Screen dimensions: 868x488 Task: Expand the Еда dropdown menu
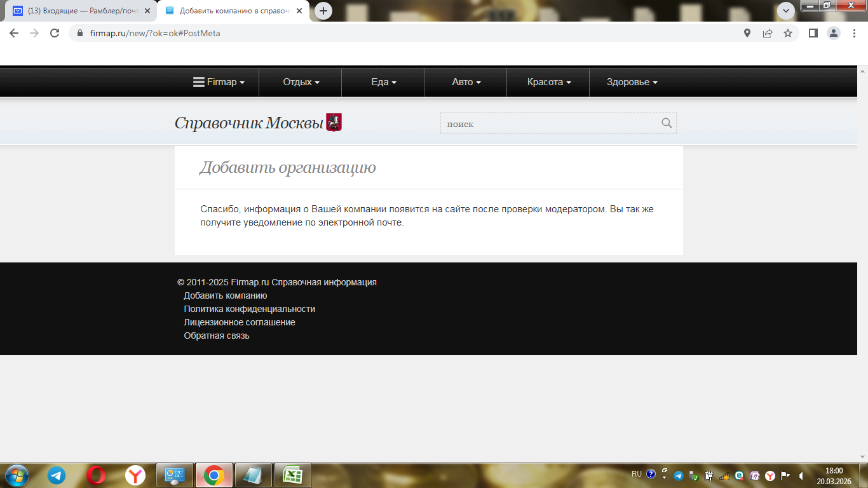click(x=383, y=82)
